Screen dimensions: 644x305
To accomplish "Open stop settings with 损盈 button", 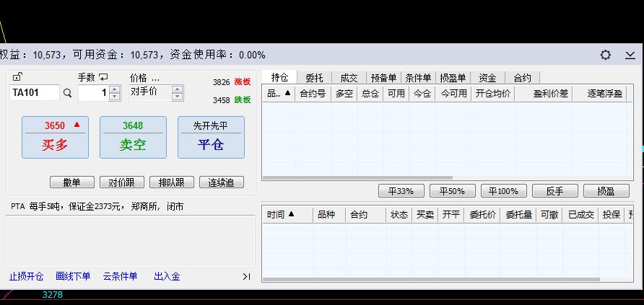I will [606, 191].
